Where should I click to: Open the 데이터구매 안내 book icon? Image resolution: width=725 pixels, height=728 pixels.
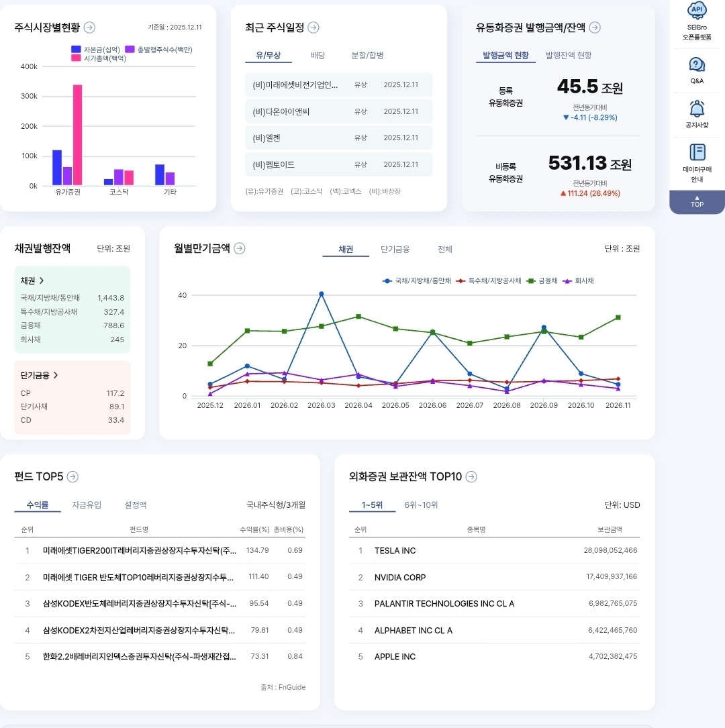[x=697, y=152]
